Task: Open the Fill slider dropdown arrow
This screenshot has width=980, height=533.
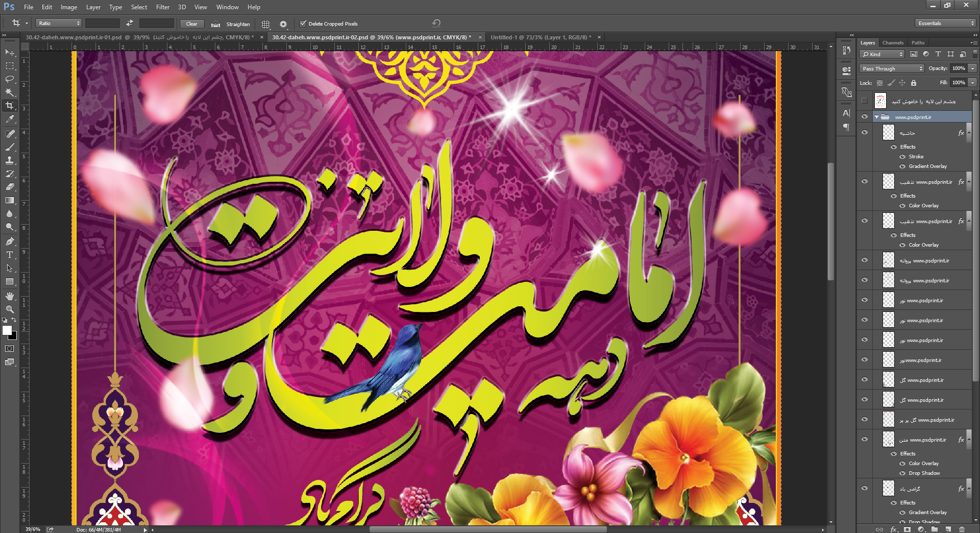Action: pos(973,83)
